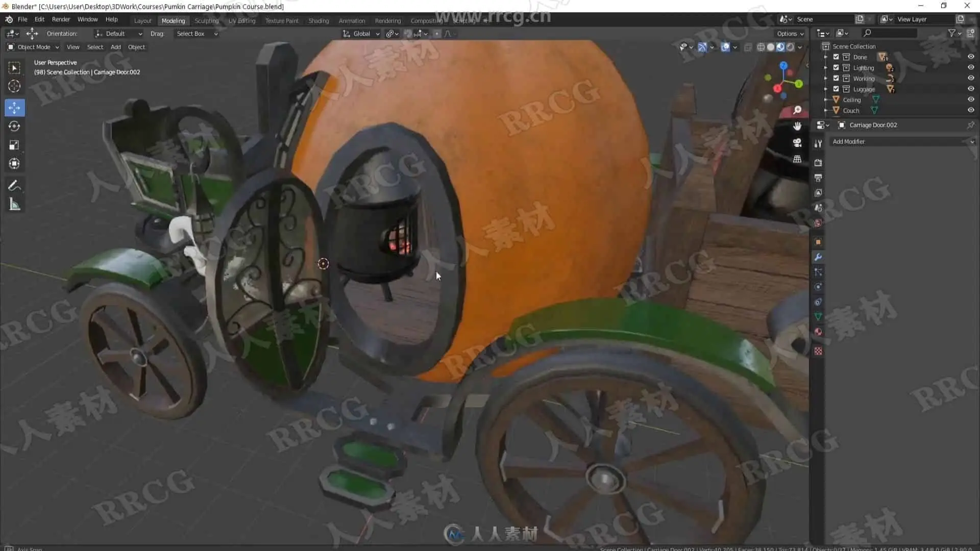This screenshot has width=980, height=551.
Task: Toggle camera view icon in viewport
Action: pos(797,143)
